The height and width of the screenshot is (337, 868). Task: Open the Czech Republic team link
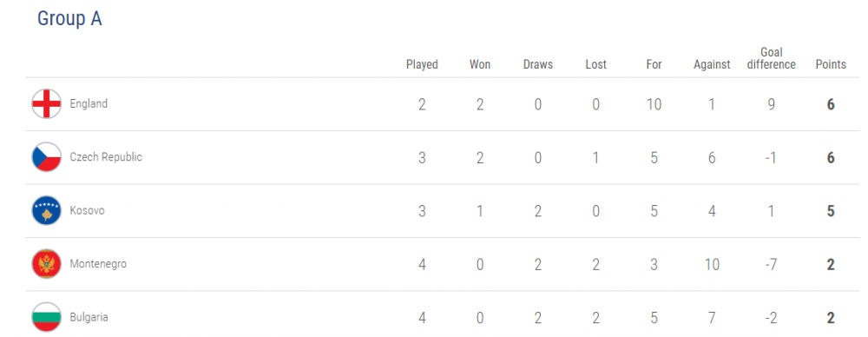tap(106, 157)
